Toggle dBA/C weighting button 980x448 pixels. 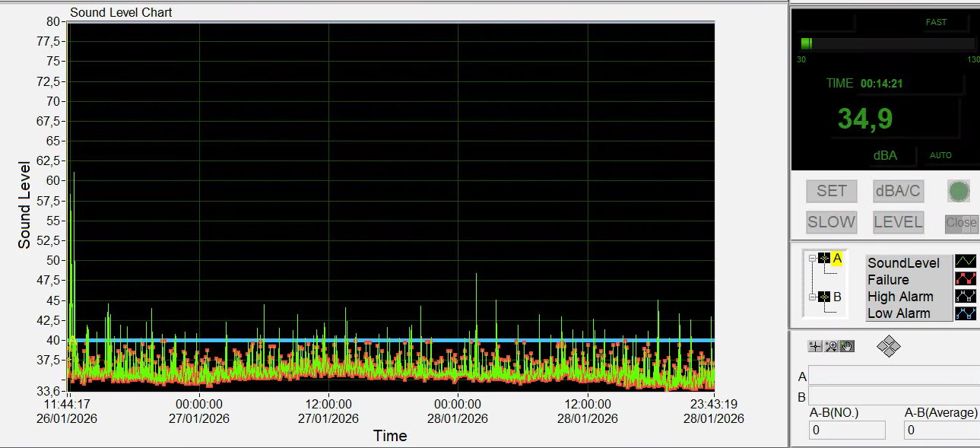point(898,191)
